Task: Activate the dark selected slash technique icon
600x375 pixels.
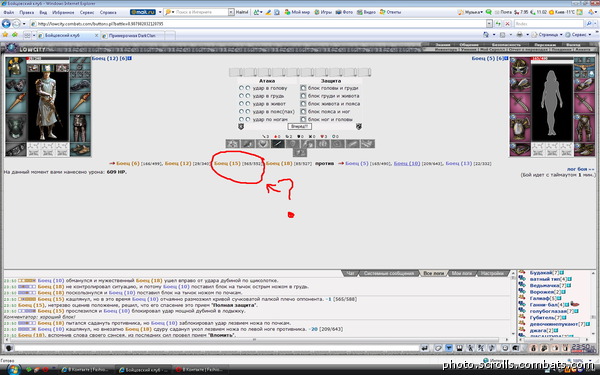Action: click(277, 144)
